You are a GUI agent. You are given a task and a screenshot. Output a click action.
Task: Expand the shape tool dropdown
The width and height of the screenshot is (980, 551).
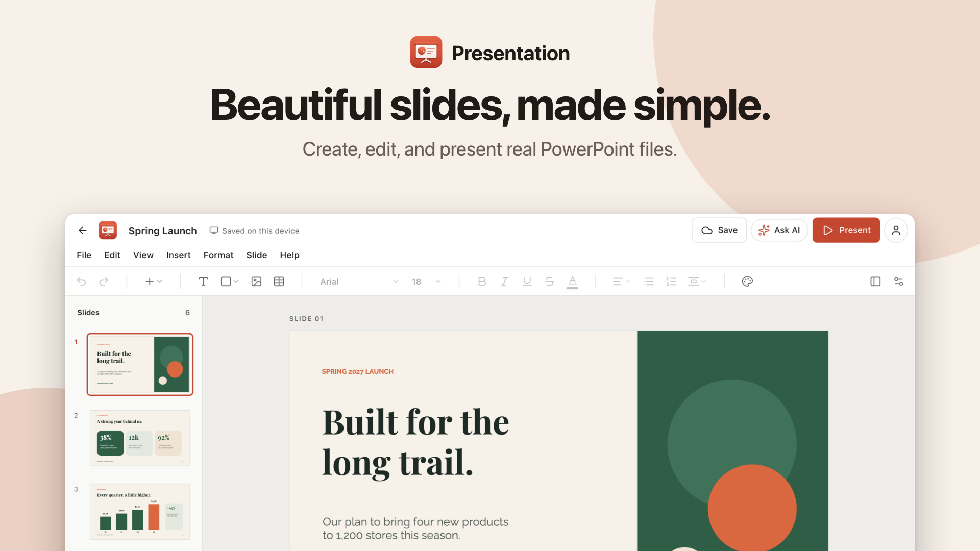click(x=229, y=281)
